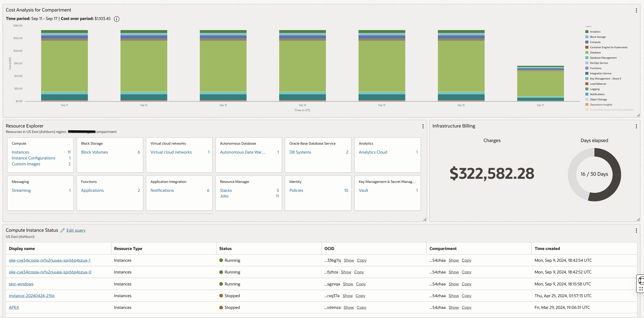
Task: Open Instances in Compute card
Action: point(20,152)
